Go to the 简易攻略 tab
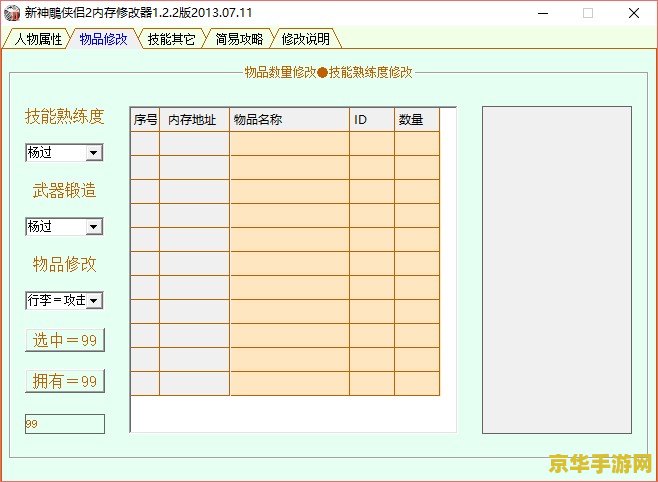The image size is (658, 482). coord(239,39)
